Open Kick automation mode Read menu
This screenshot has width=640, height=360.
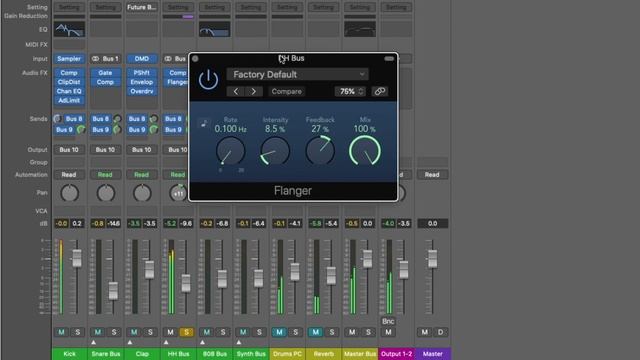[x=69, y=175]
